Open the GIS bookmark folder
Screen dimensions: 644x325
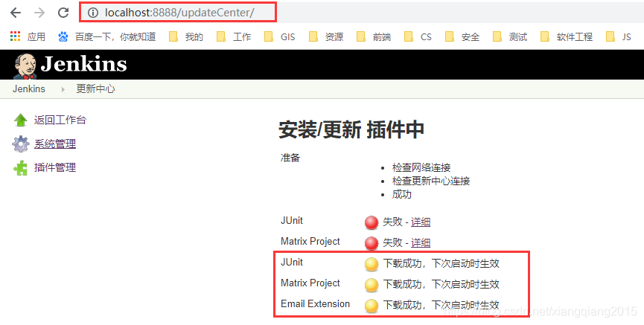[280, 37]
